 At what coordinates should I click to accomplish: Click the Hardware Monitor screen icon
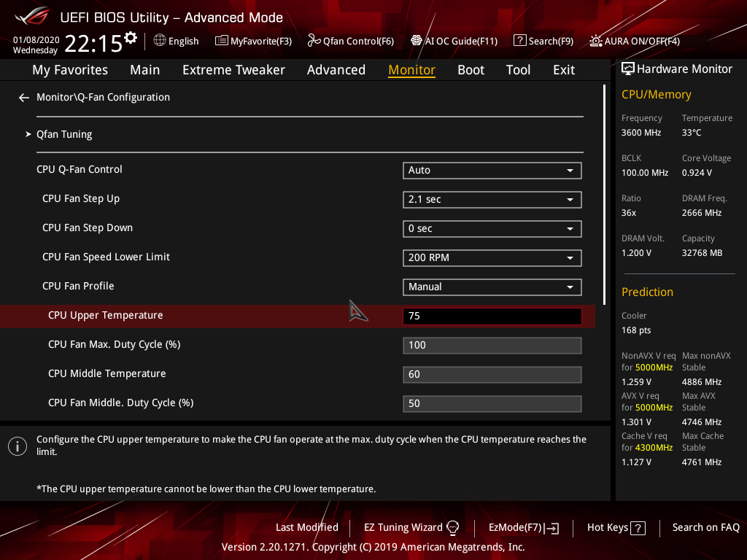coord(628,69)
